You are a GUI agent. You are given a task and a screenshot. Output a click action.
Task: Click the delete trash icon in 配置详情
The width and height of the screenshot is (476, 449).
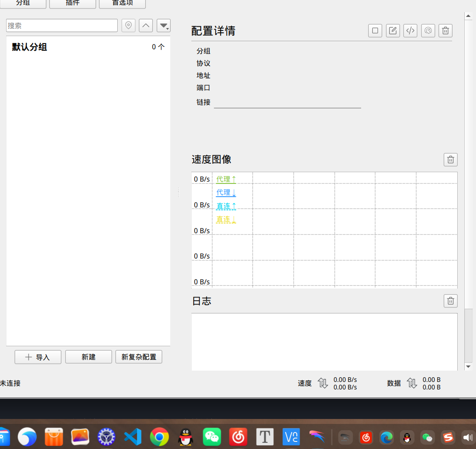(446, 30)
